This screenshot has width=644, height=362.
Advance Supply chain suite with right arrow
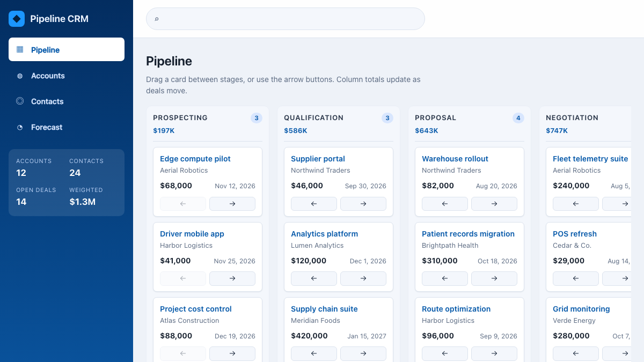pos(363,354)
